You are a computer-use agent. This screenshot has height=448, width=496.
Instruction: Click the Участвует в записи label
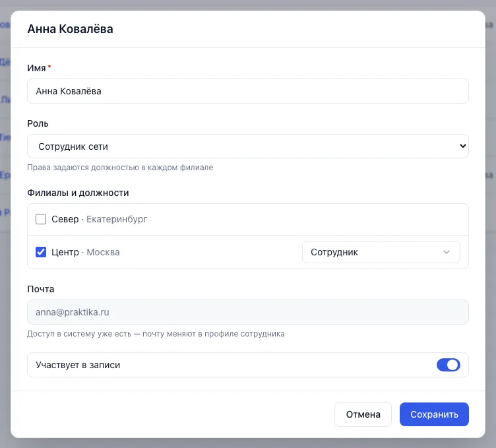coord(78,365)
